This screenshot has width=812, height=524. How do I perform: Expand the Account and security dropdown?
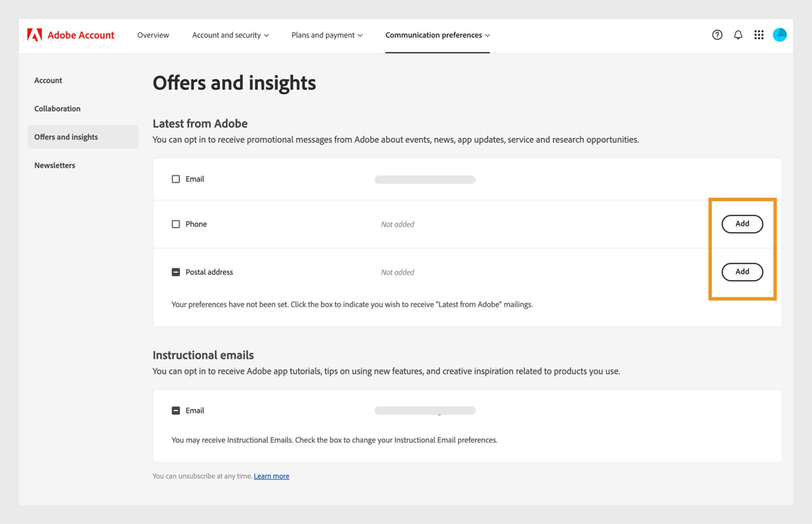tap(230, 35)
